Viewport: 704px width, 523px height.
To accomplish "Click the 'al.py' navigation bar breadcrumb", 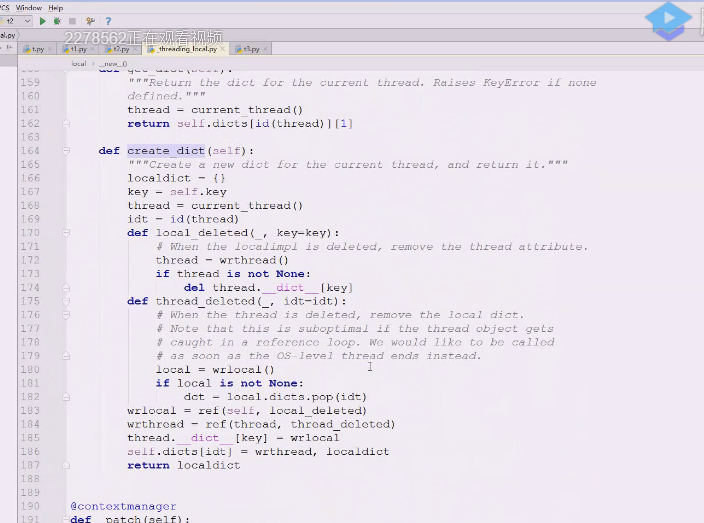I will [x=8, y=35].
